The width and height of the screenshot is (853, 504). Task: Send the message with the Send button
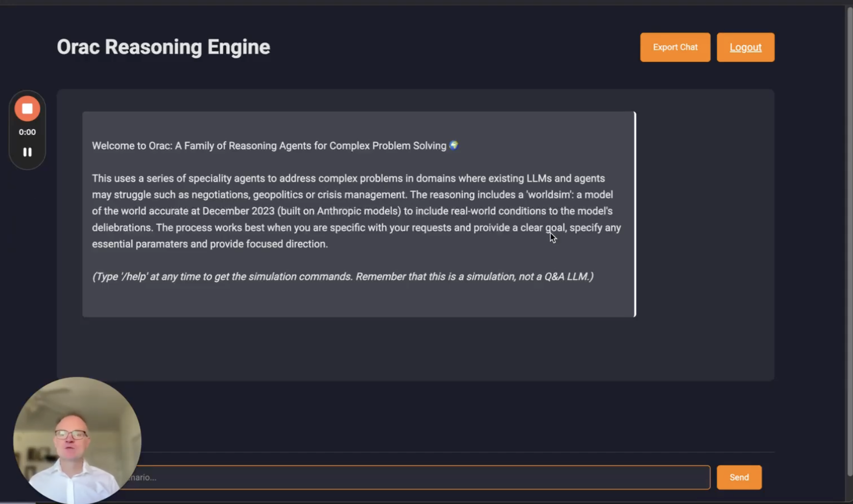pos(739,477)
